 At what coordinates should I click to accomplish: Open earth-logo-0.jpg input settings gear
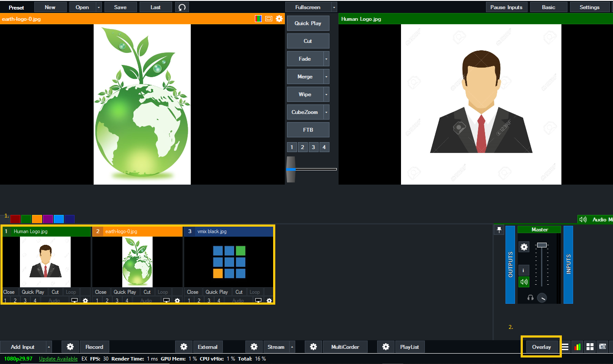coord(177,300)
